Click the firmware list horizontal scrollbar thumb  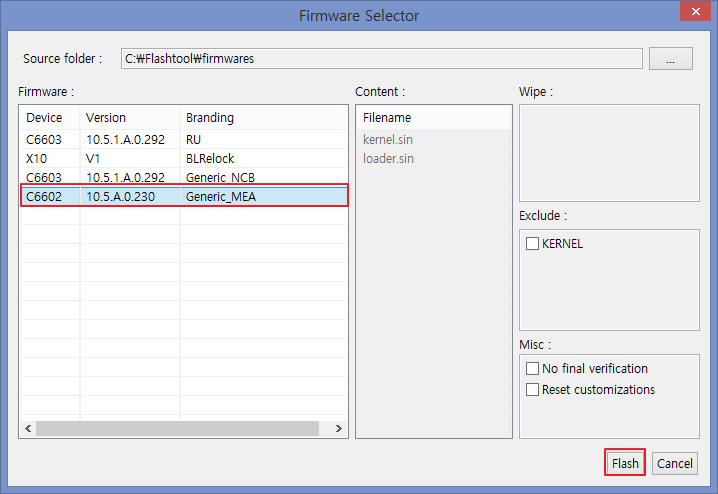(178, 429)
